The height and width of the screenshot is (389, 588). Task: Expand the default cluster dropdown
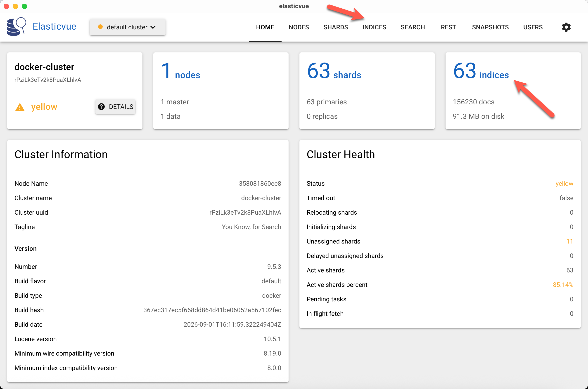(128, 27)
